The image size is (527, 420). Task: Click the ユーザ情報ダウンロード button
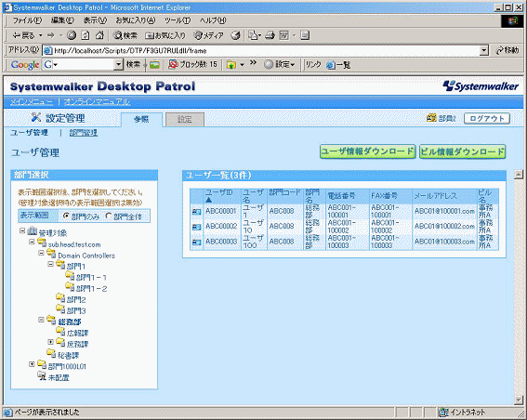368,151
